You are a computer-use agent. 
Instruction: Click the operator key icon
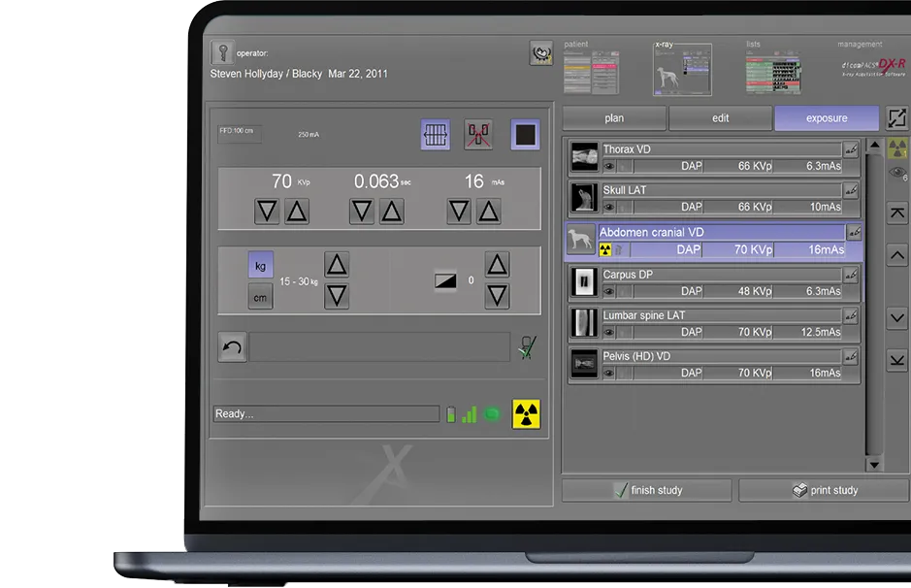221,52
